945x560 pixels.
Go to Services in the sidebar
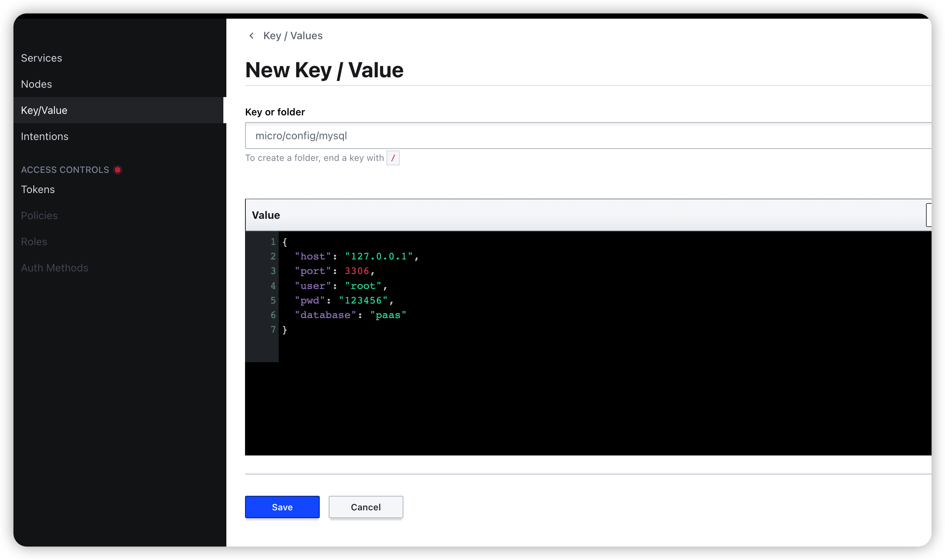coord(41,58)
